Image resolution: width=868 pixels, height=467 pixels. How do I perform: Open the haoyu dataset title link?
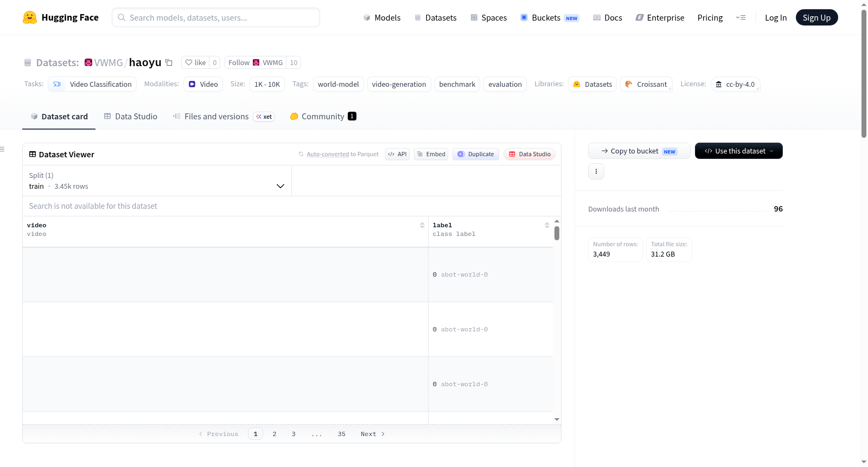(x=145, y=62)
